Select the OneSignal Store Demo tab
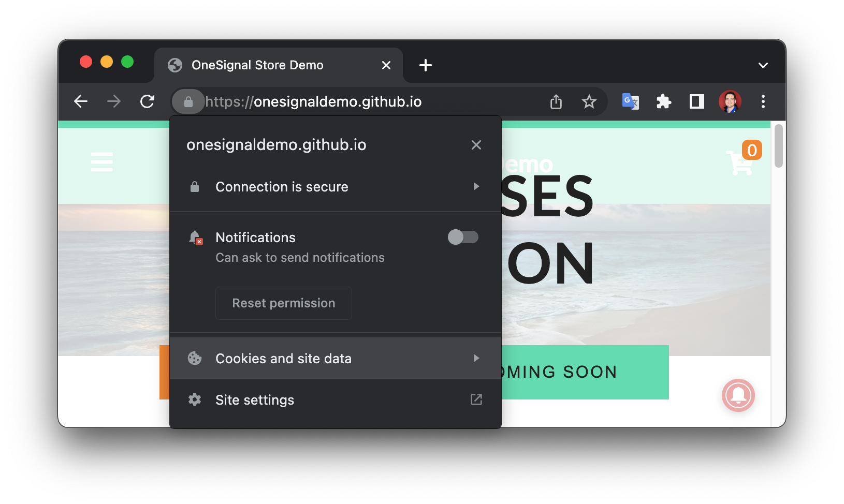844x504 pixels. tap(279, 65)
